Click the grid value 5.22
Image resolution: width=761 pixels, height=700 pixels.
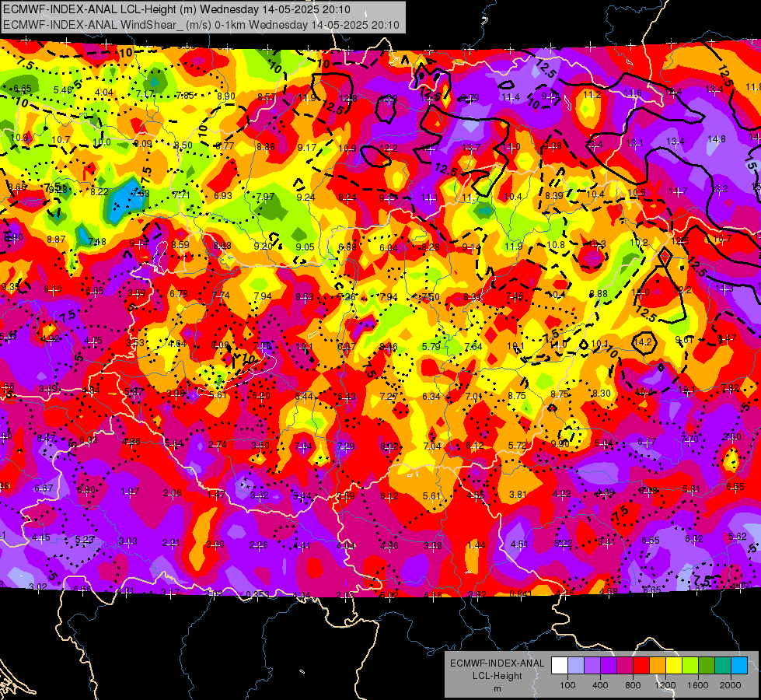[563, 543]
